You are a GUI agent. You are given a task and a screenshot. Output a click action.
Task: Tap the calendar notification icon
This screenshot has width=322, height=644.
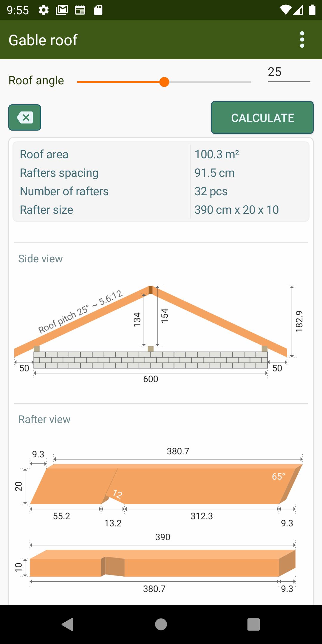coord(80,10)
